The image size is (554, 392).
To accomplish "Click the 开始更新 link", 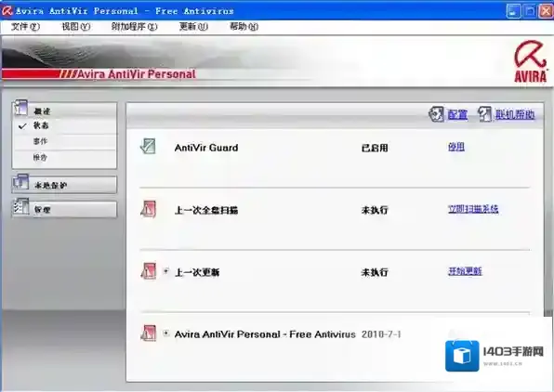I will (x=465, y=271).
